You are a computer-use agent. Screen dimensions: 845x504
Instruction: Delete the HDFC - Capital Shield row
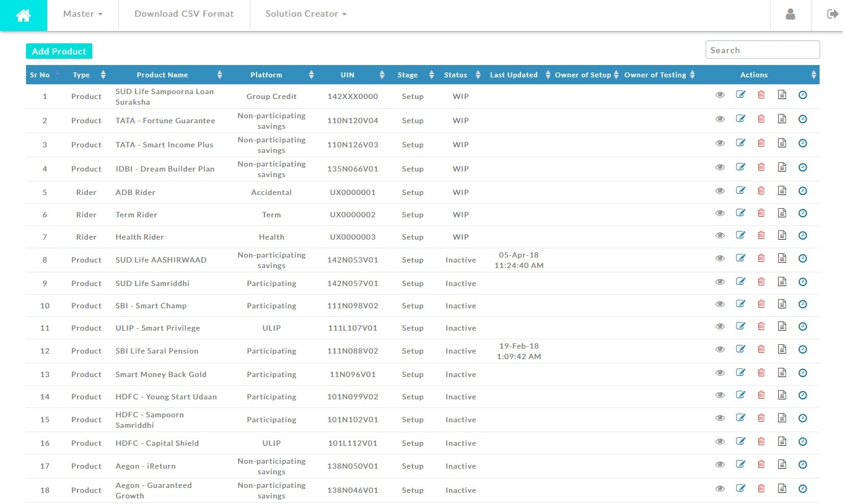click(761, 441)
